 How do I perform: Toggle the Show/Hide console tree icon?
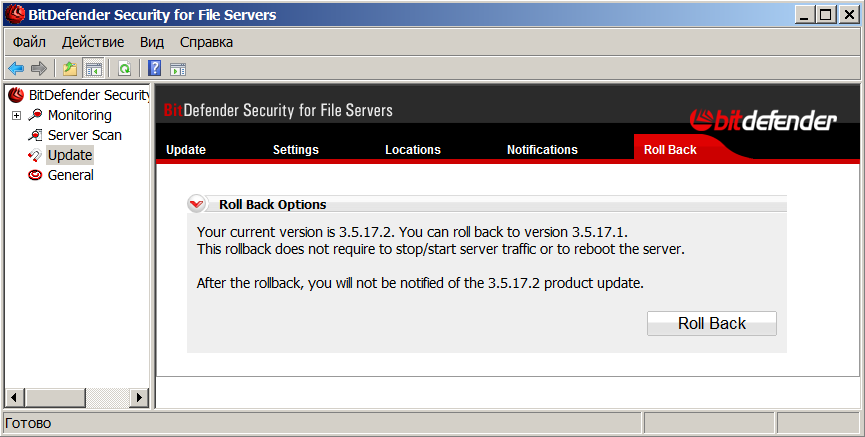(94, 69)
